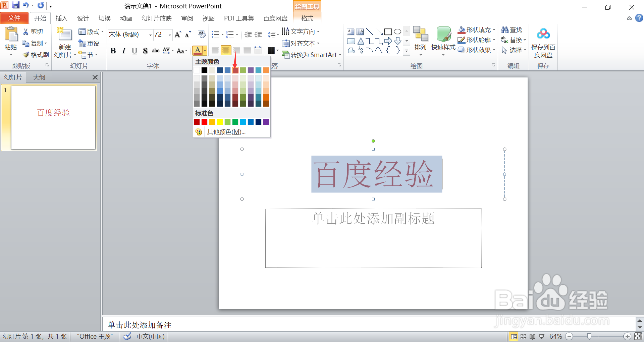Click the zoom slider handle in status bar

click(589, 336)
